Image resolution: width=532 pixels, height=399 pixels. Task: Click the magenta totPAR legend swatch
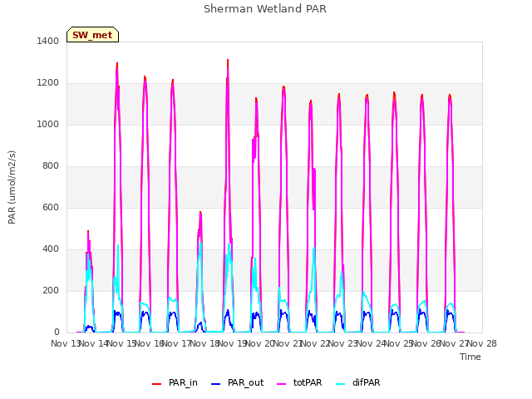(281, 384)
